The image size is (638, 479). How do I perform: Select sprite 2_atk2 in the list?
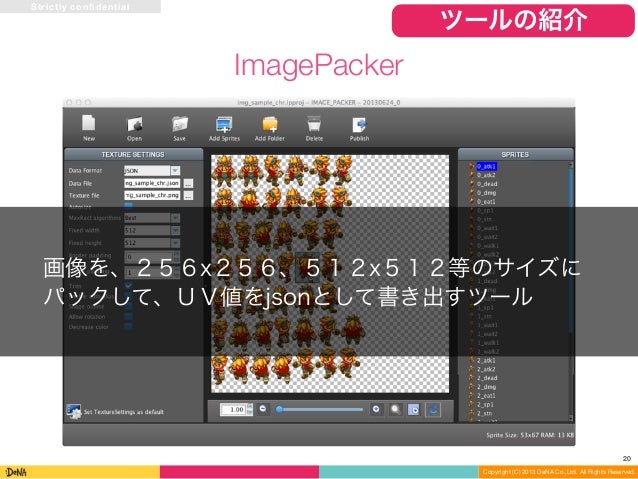[486, 369]
